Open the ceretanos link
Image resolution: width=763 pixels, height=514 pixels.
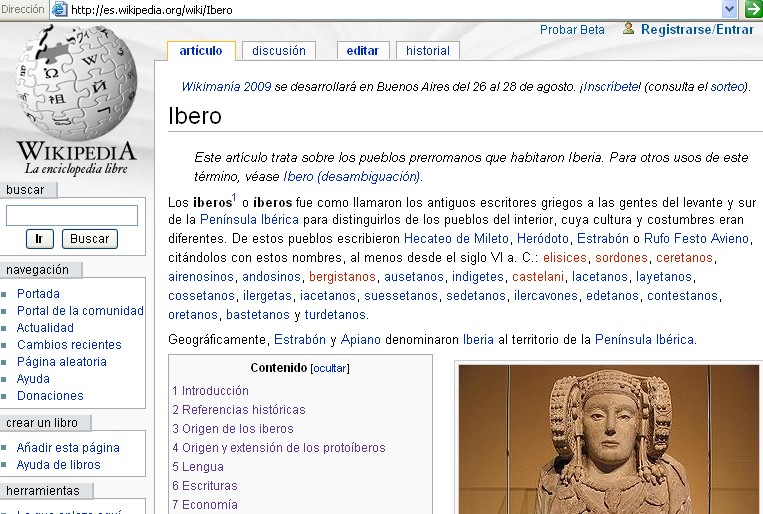point(684,257)
